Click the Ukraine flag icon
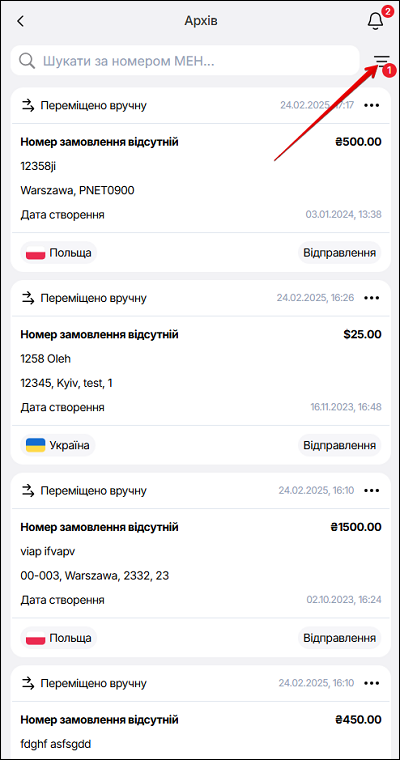 click(x=35, y=445)
